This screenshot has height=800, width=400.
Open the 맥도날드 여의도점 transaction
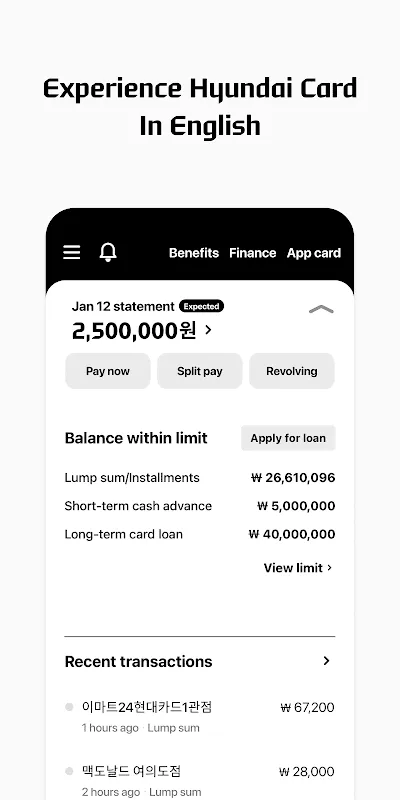tap(200, 781)
